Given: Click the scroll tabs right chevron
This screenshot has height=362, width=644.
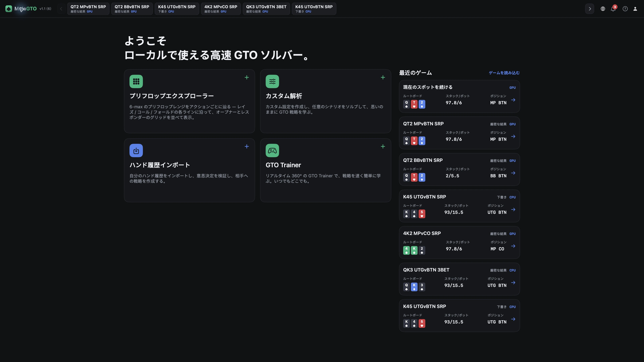Looking at the screenshot, I should 589,9.
